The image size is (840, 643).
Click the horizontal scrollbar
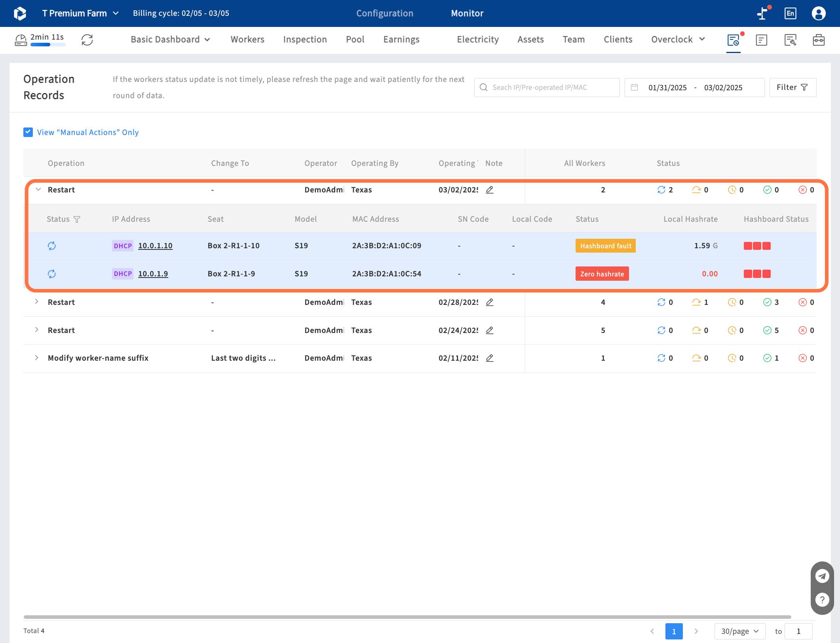click(x=407, y=617)
